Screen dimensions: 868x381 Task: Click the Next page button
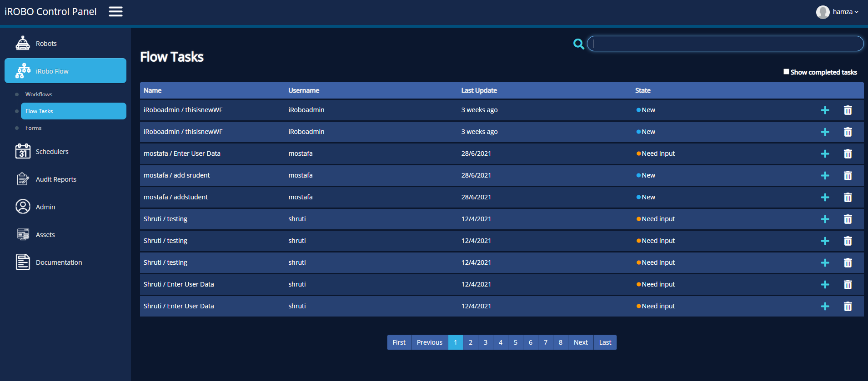tap(580, 342)
